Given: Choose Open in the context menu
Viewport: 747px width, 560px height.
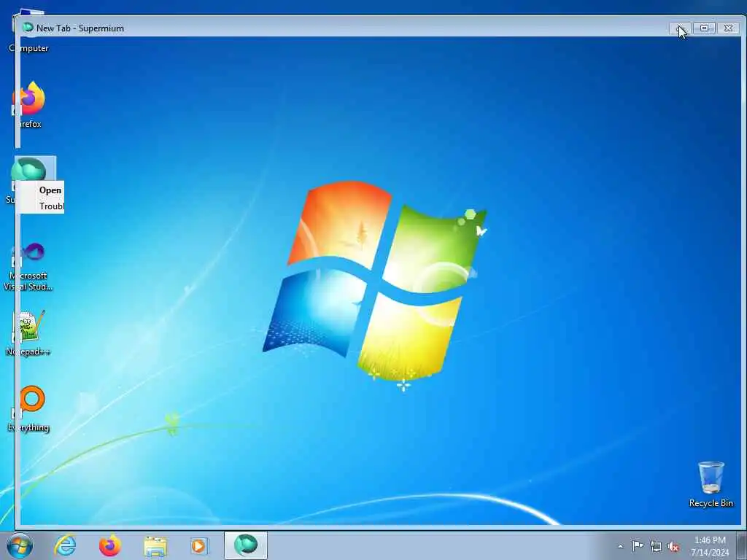Looking at the screenshot, I should tap(50, 190).
